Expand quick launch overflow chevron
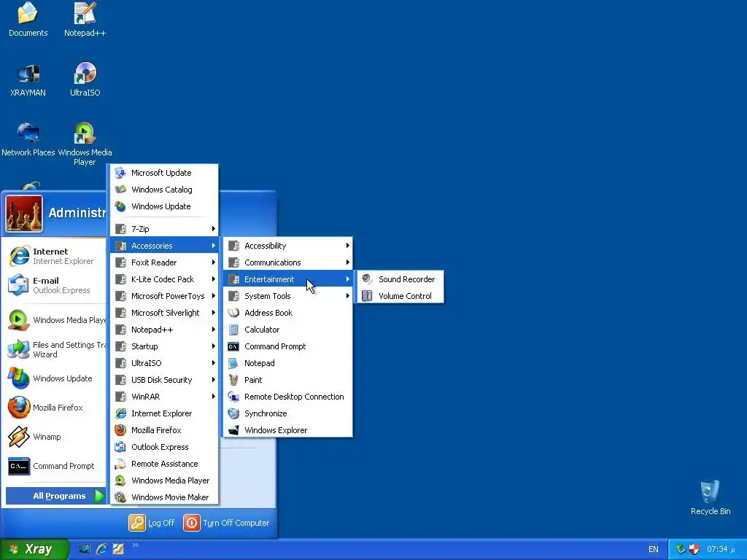Screen dimensions: 747x560 (135, 545)
